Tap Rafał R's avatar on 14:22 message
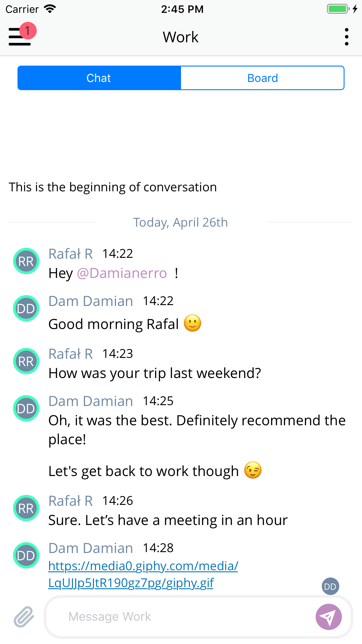 tap(26, 261)
